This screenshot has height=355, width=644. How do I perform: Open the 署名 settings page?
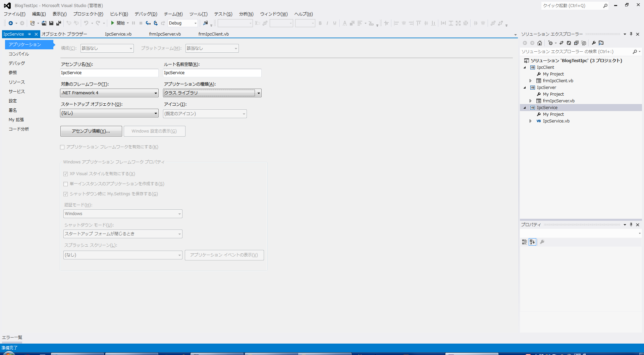coord(13,110)
